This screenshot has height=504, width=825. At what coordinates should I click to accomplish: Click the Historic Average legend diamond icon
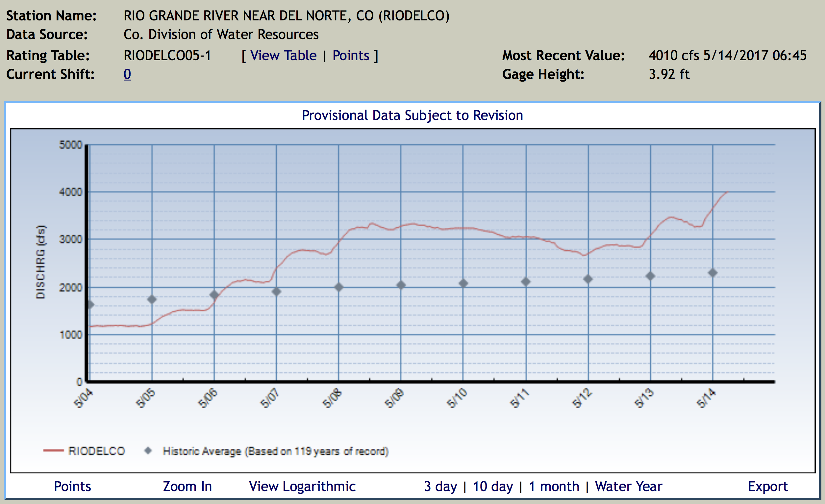pos(148,451)
